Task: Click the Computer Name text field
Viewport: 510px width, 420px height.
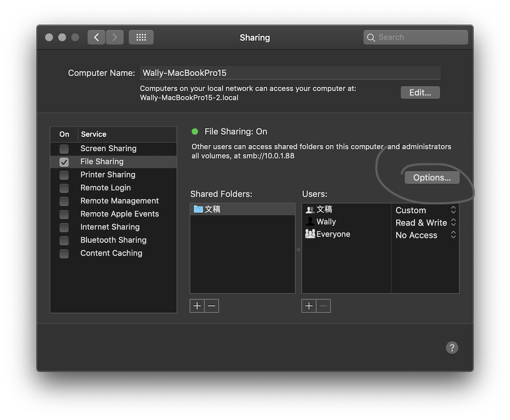Action: [x=290, y=73]
